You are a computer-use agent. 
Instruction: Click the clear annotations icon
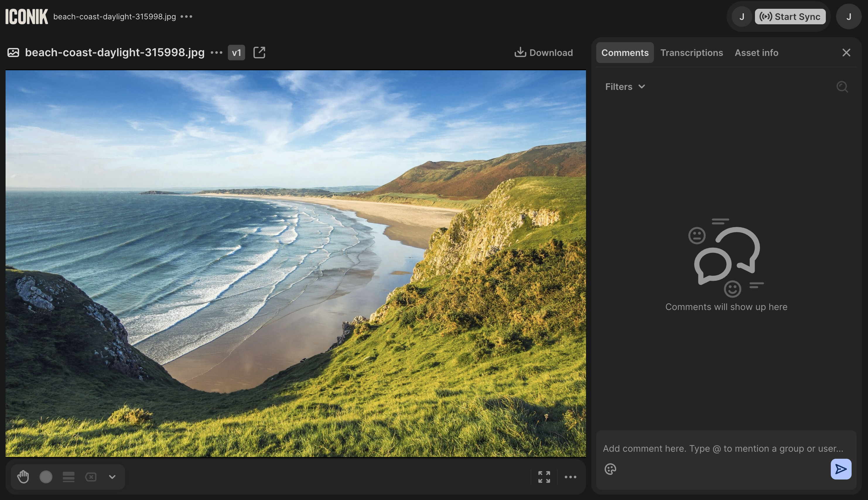[91, 477]
